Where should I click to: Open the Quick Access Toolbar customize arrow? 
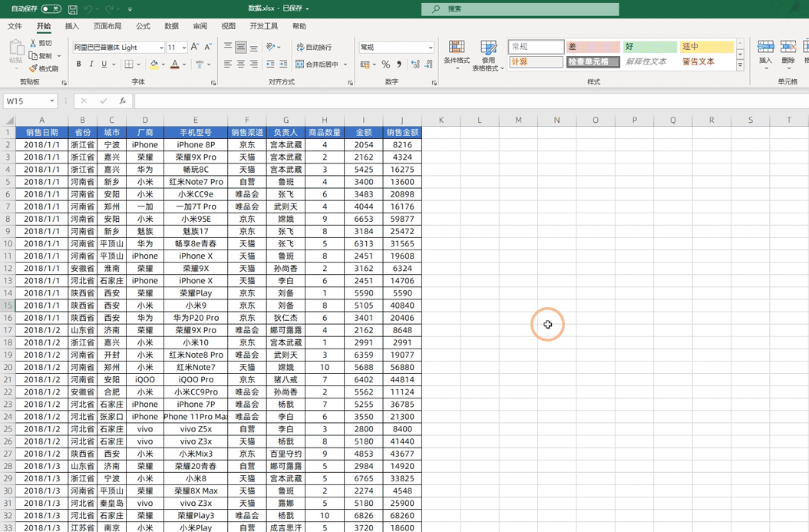(130, 9)
